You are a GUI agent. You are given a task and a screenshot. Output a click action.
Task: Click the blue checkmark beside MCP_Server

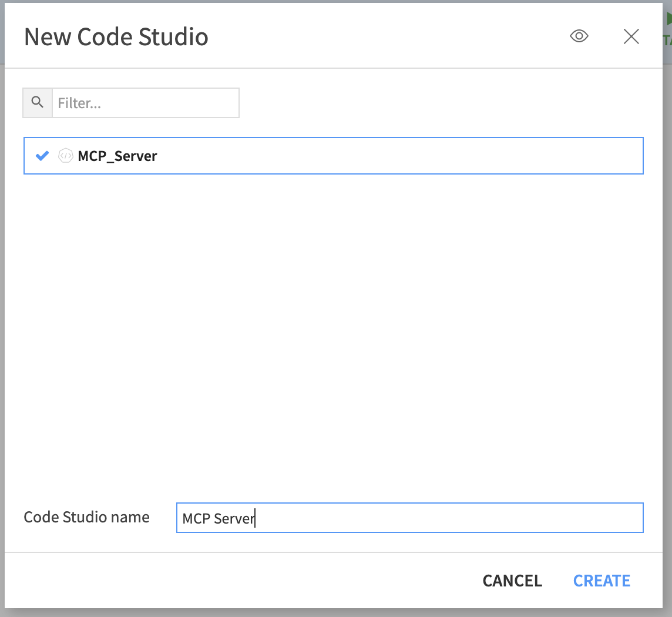42,156
